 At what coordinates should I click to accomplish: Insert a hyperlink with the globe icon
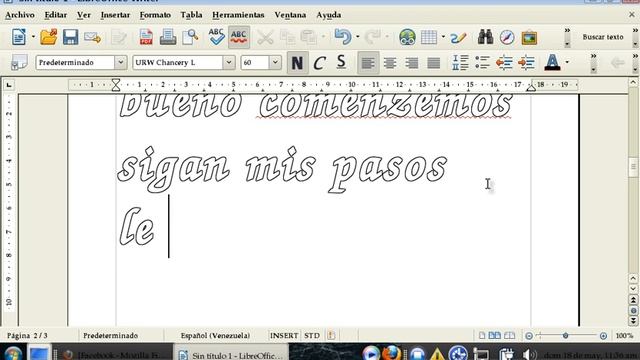(x=407, y=37)
